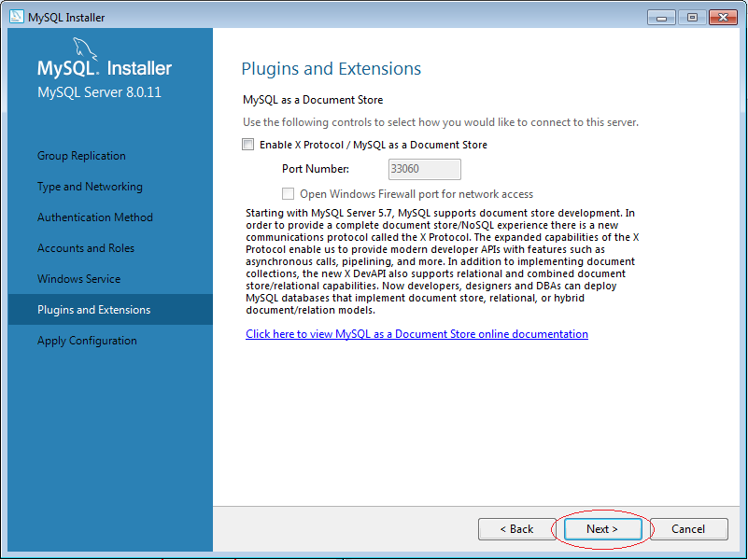Click the MySQL as a Document Store subtitle
Image resolution: width=748 pixels, height=560 pixels.
tap(313, 100)
